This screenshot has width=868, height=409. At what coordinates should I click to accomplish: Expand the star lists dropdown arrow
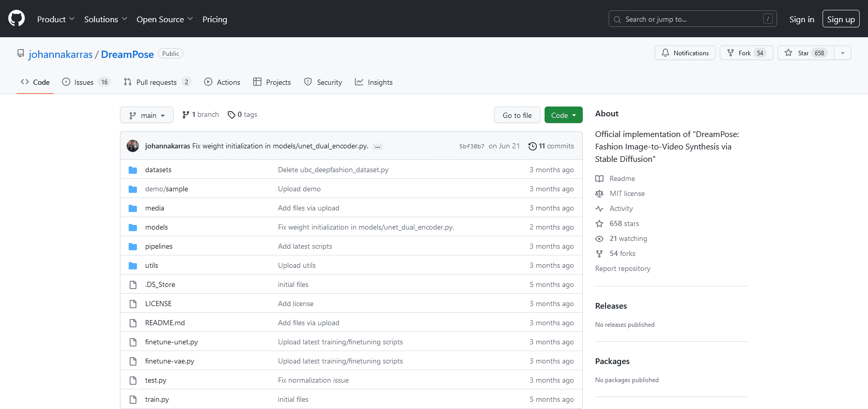tap(843, 53)
